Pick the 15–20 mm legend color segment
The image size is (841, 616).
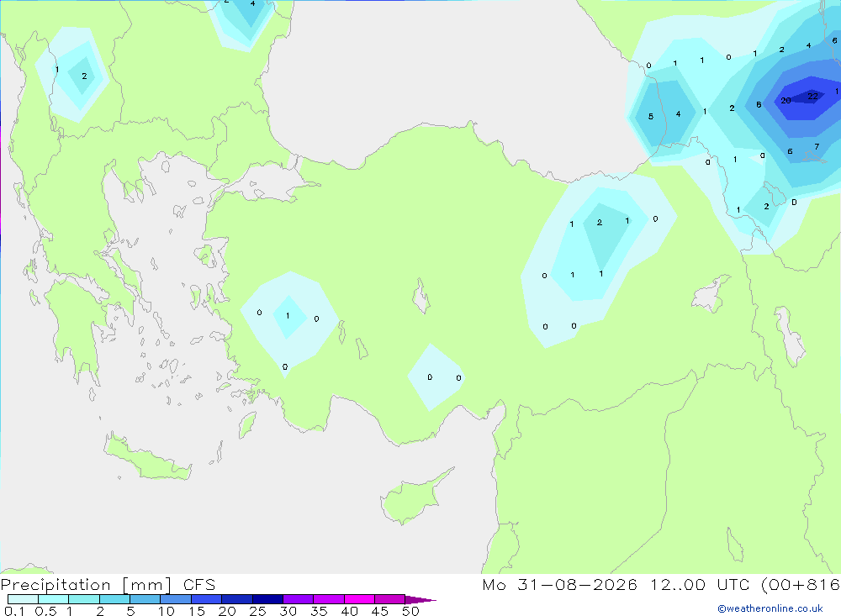coord(206,599)
